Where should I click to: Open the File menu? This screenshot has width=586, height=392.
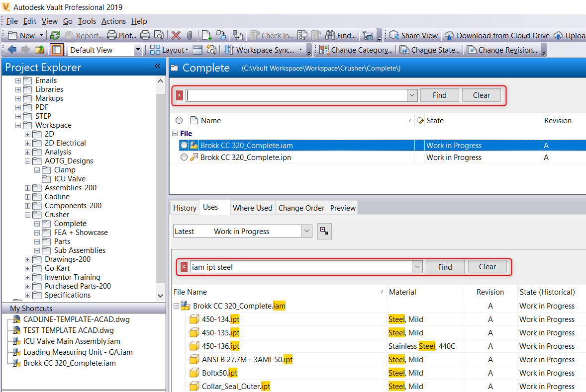coord(12,21)
